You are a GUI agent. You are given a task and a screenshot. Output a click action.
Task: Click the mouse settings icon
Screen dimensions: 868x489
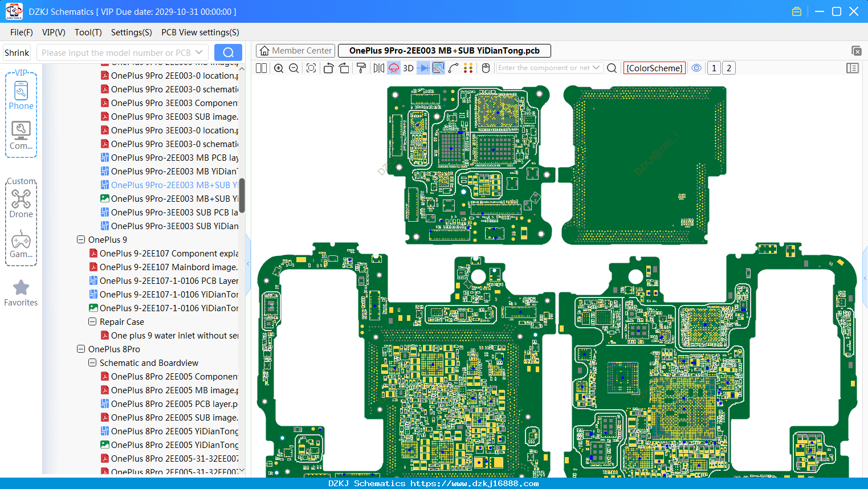click(486, 68)
